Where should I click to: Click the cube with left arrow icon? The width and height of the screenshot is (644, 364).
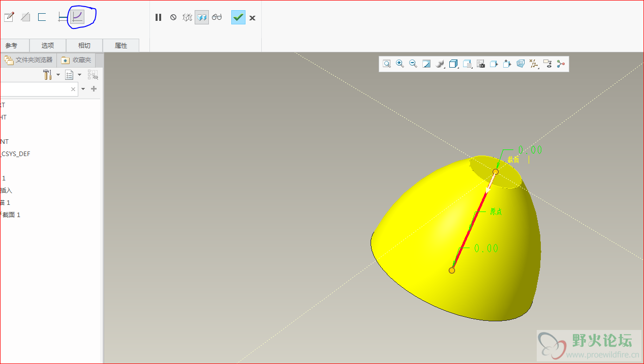[x=494, y=64]
